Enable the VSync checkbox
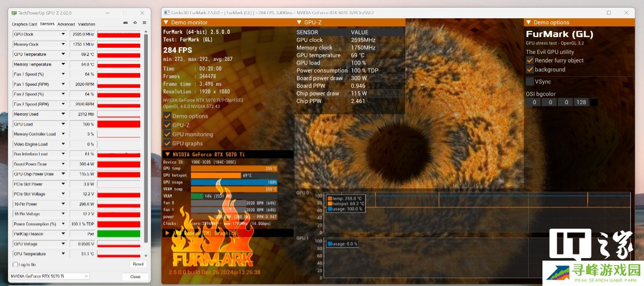 point(530,82)
